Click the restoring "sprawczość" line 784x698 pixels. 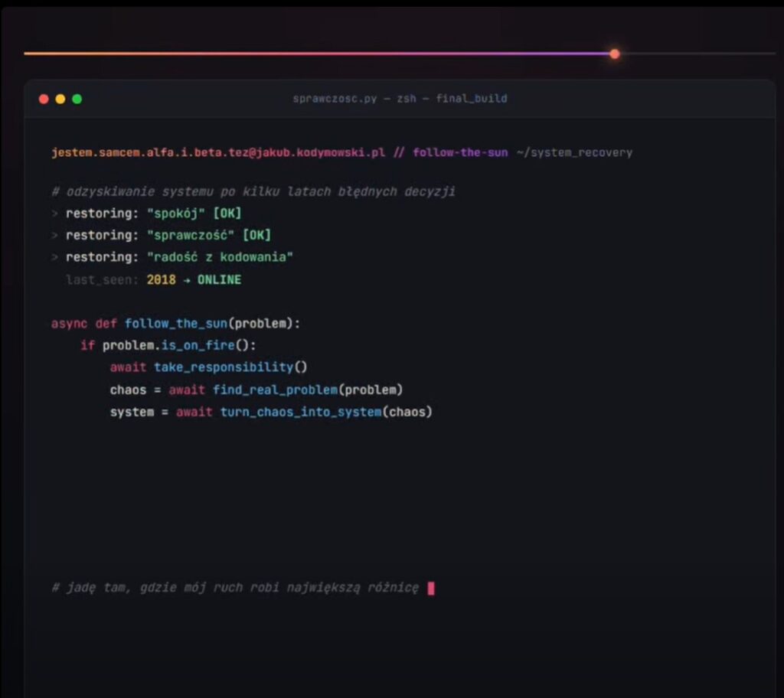coord(162,235)
